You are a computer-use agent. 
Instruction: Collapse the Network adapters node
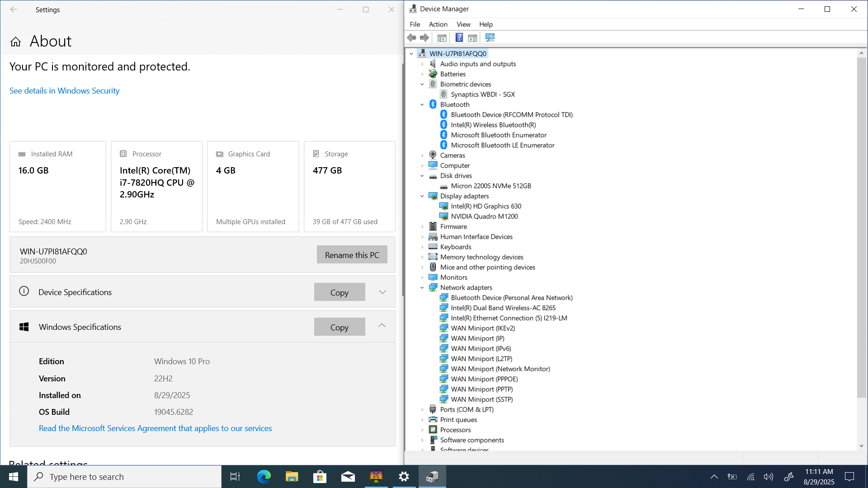point(422,288)
